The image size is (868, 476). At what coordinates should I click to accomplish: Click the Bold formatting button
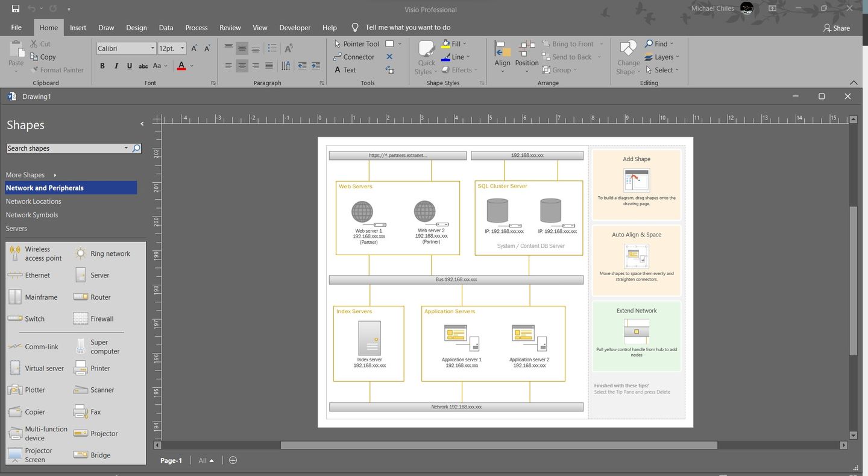[x=102, y=66]
